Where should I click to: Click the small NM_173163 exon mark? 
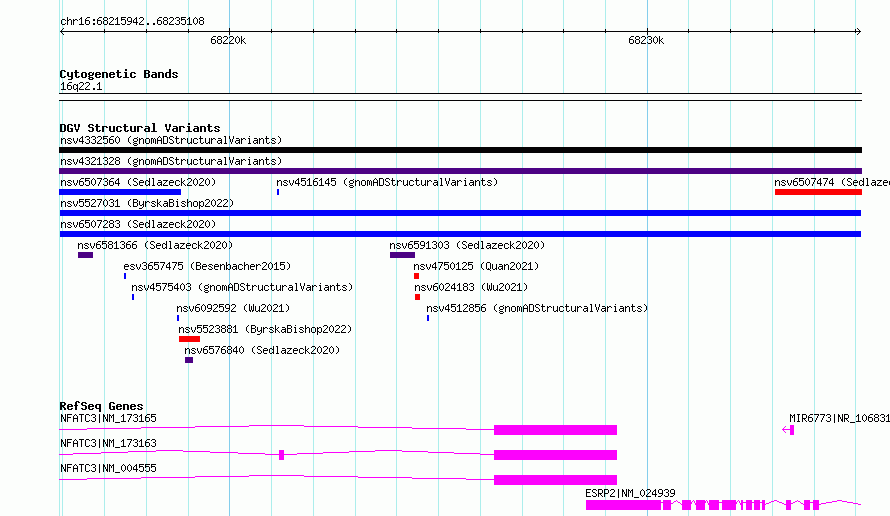pyautogui.click(x=282, y=455)
